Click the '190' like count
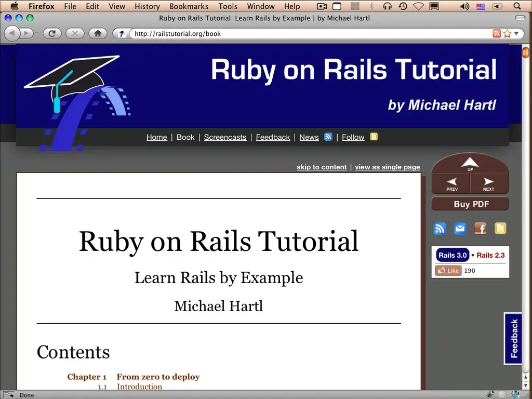532x399 pixels. [x=470, y=270]
